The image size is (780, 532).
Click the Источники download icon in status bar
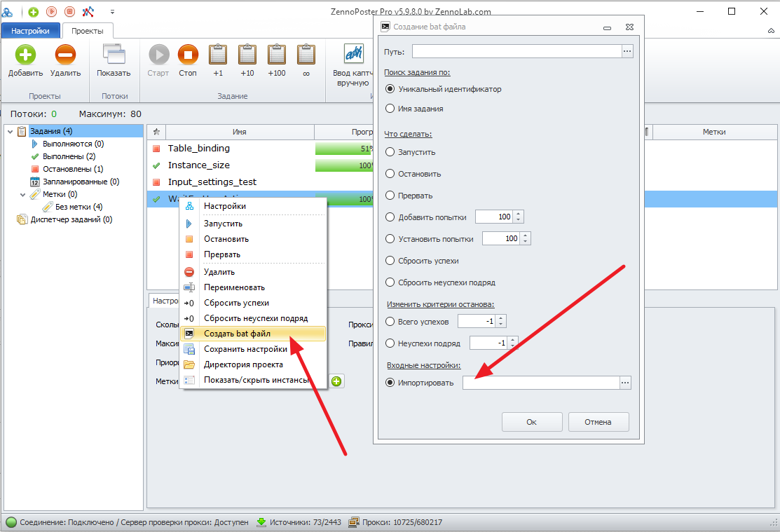tap(261, 523)
